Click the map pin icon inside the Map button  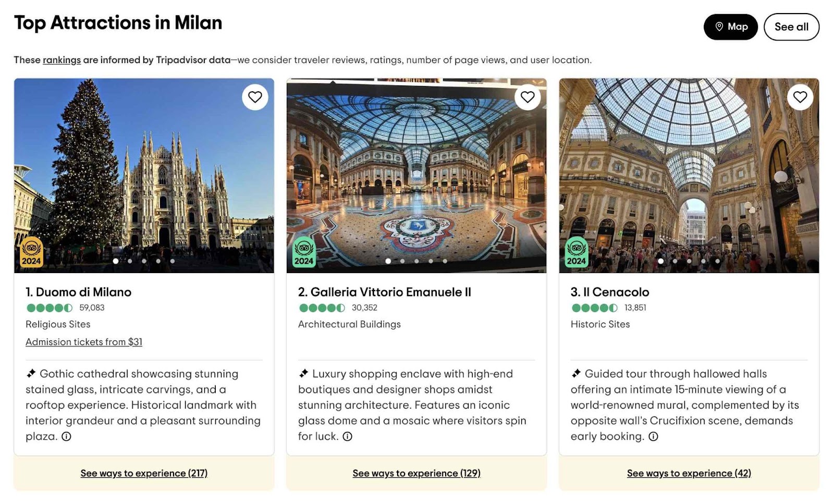719,27
